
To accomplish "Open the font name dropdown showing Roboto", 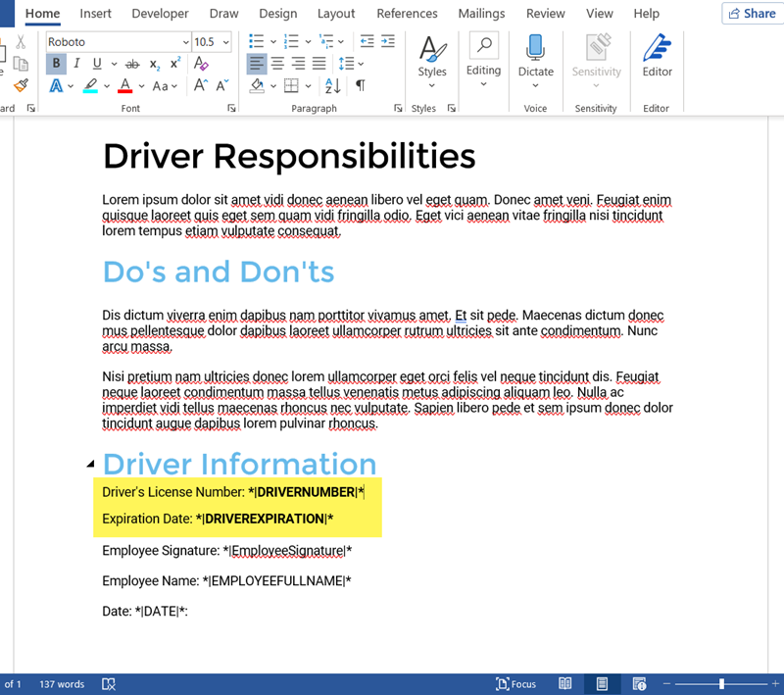I will 185,42.
